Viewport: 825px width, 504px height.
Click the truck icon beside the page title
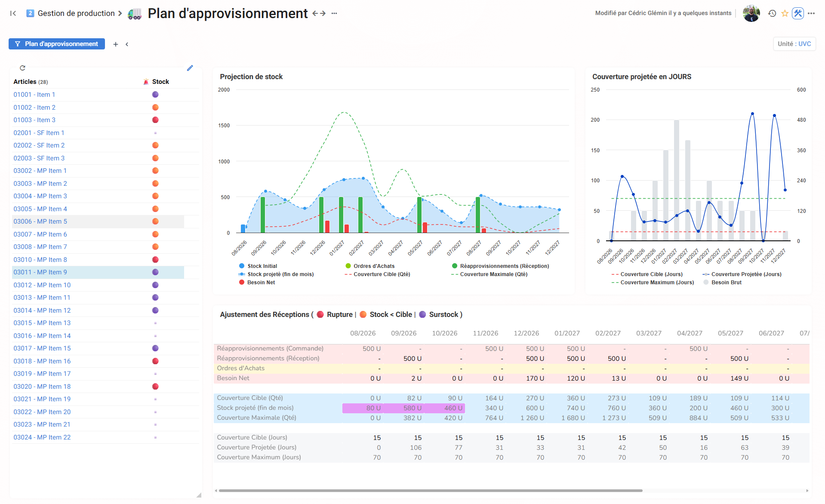click(135, 14)
